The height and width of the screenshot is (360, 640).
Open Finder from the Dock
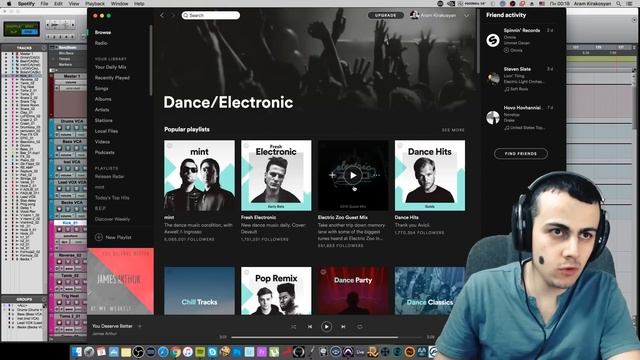77,351
